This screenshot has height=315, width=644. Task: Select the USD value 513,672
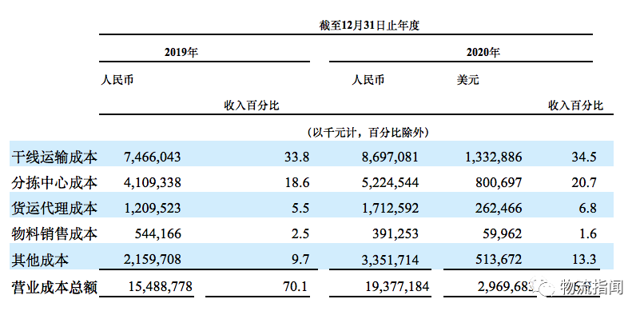pos(499,260)
